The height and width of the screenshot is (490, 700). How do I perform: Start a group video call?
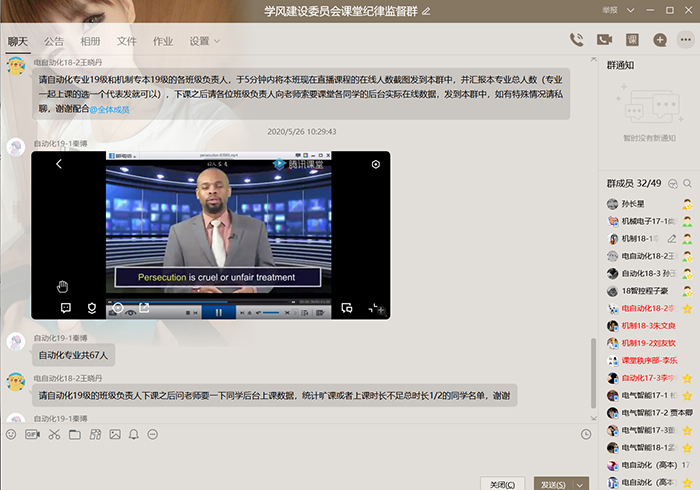[x=604, y=40]
